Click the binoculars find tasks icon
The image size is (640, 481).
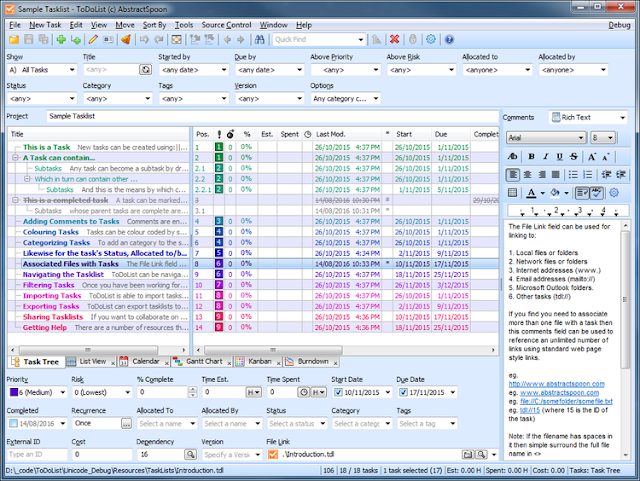click(x=260, y=39)
